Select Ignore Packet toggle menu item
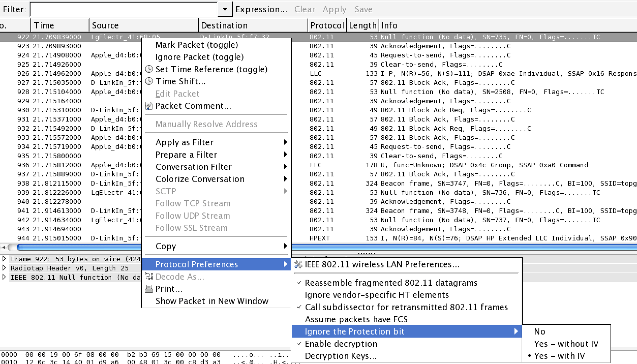This screenshot has width=637, height=364. point(200,57)
